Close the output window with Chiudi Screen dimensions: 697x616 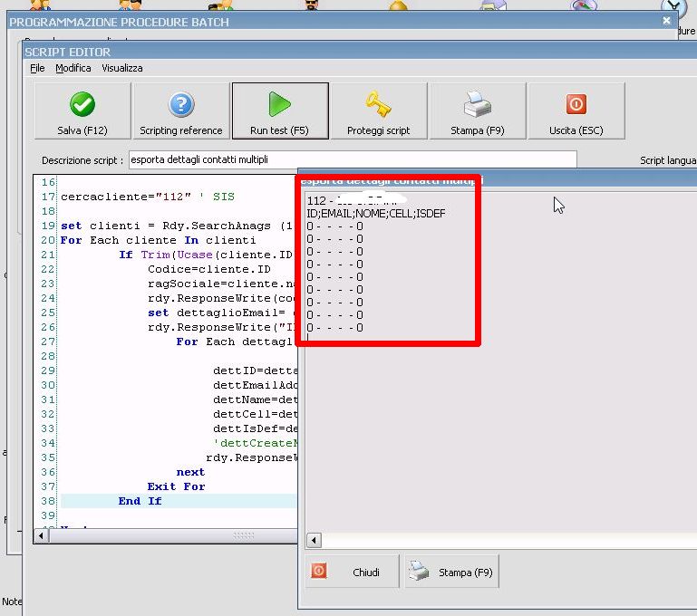(x=352, y=572)
